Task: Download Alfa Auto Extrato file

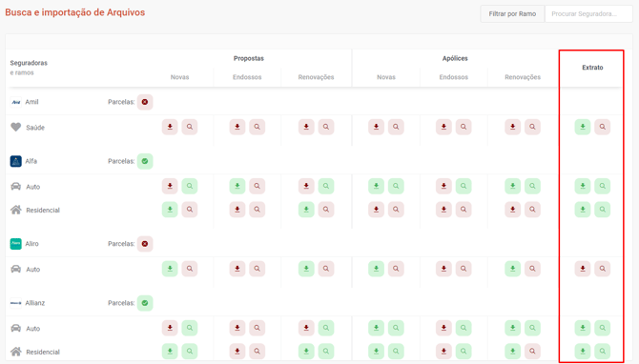Action: pyautogui.click(x=583, y=186)
